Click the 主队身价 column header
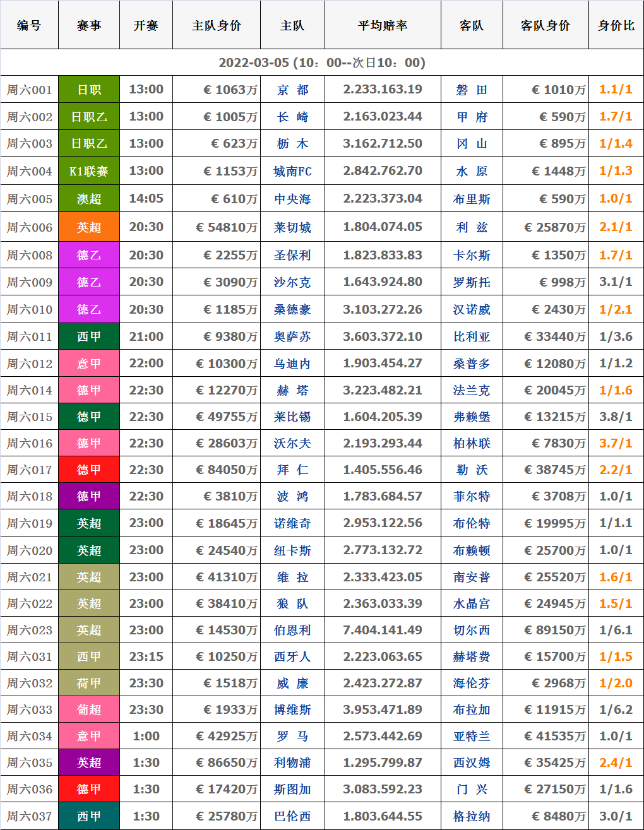This screenshot has height=830, width=644. click(216, 26)
